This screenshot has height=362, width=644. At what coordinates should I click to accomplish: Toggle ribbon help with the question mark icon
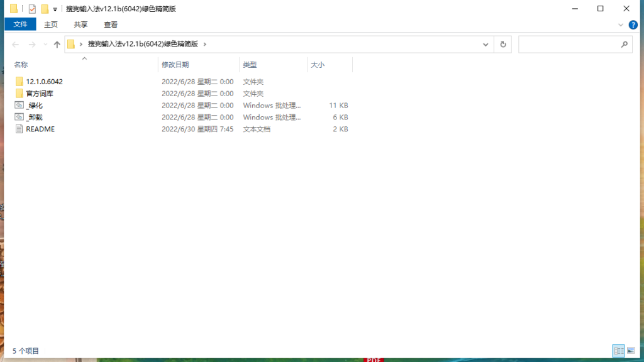tap(632, 25)
